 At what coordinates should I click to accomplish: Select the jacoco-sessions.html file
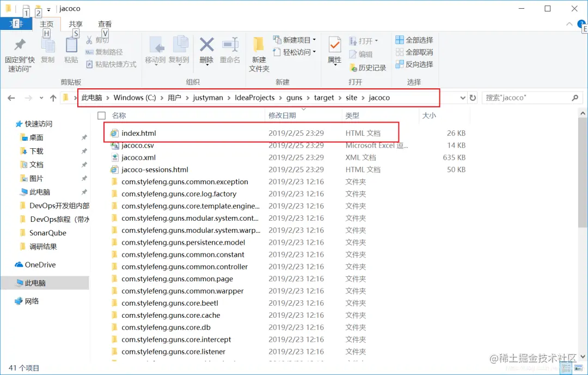[x=155, y=170]
